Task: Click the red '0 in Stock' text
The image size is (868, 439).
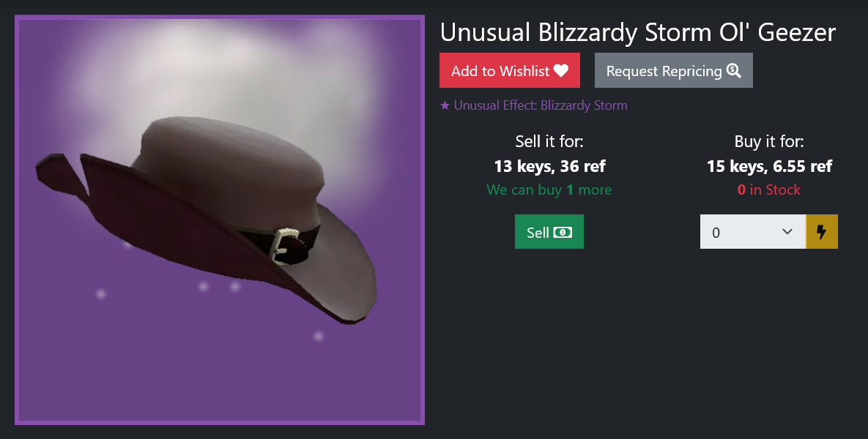Action: pyautogui.click(x=769, y=190)
